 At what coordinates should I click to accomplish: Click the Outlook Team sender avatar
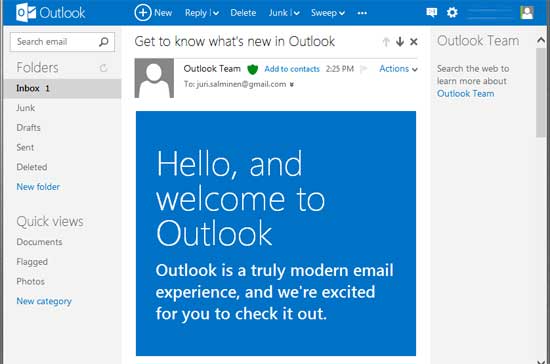click(154, 78)
